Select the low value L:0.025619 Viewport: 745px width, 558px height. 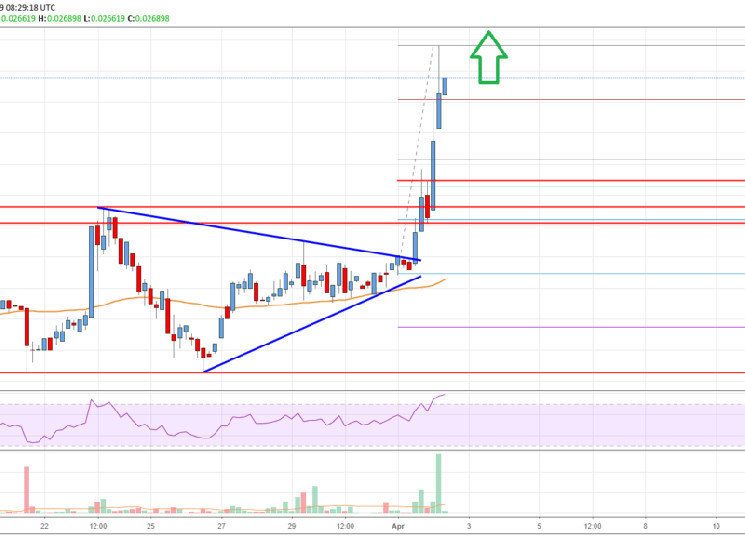click(x=104, y=19)
